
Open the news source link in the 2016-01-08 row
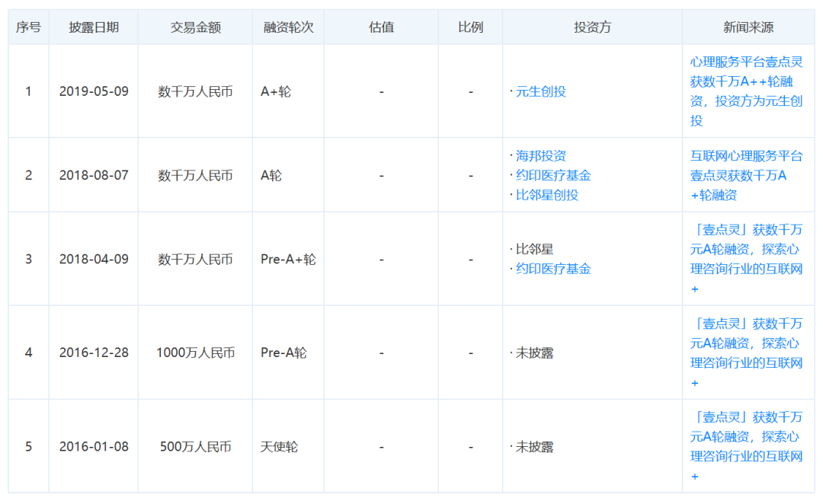(746, 447)
